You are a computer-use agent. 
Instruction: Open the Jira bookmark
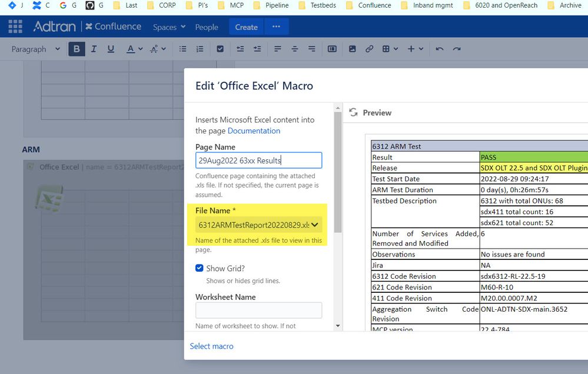16,5
